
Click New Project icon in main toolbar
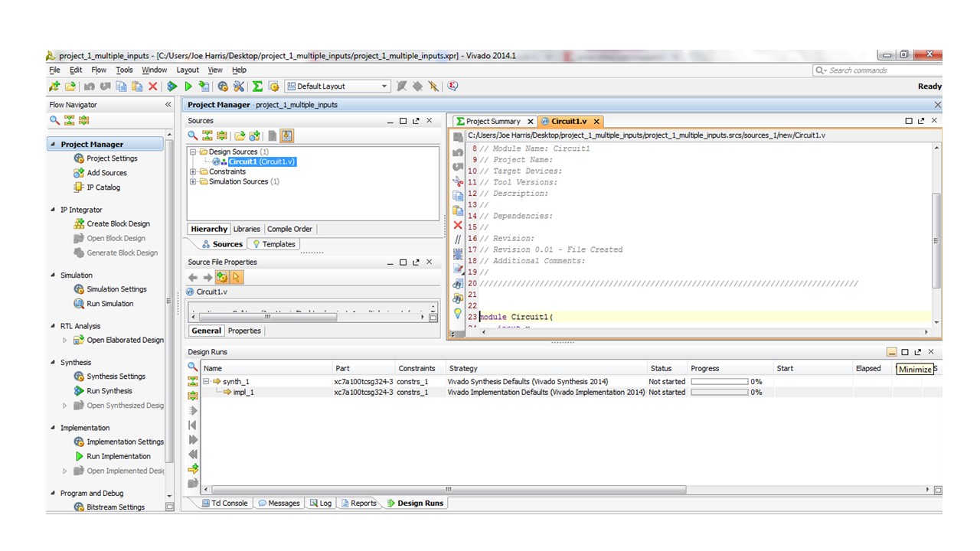tap(54, 86)
